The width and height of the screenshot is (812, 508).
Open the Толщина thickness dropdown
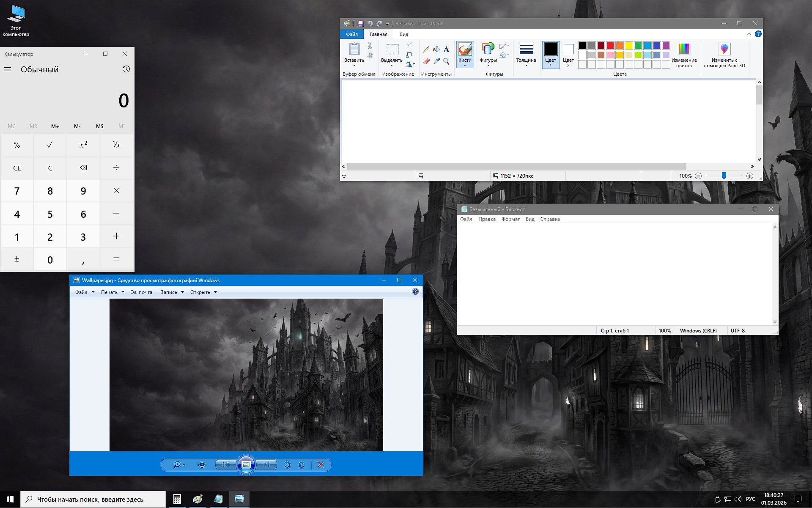[526, 55]
